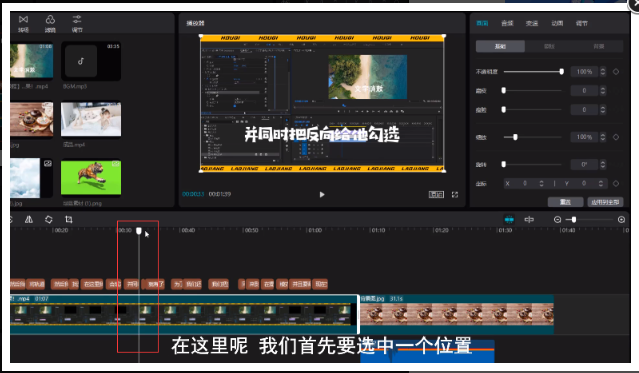Toggle the track linkage button next to the snap button
This screenshot has width=639, height=373.
[x=529, y=219]
